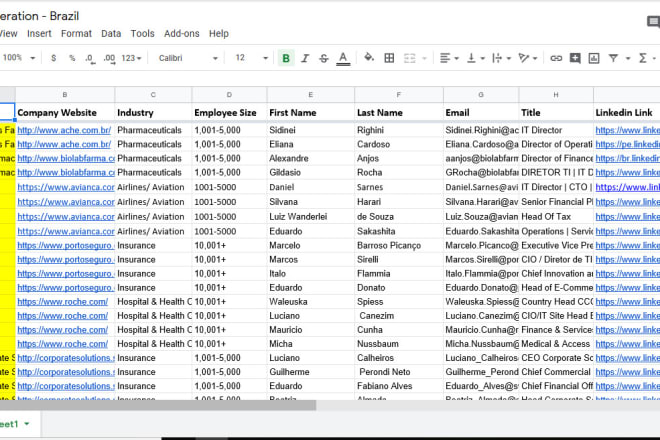Toggle strikethrough formatting

pos(324,58)
